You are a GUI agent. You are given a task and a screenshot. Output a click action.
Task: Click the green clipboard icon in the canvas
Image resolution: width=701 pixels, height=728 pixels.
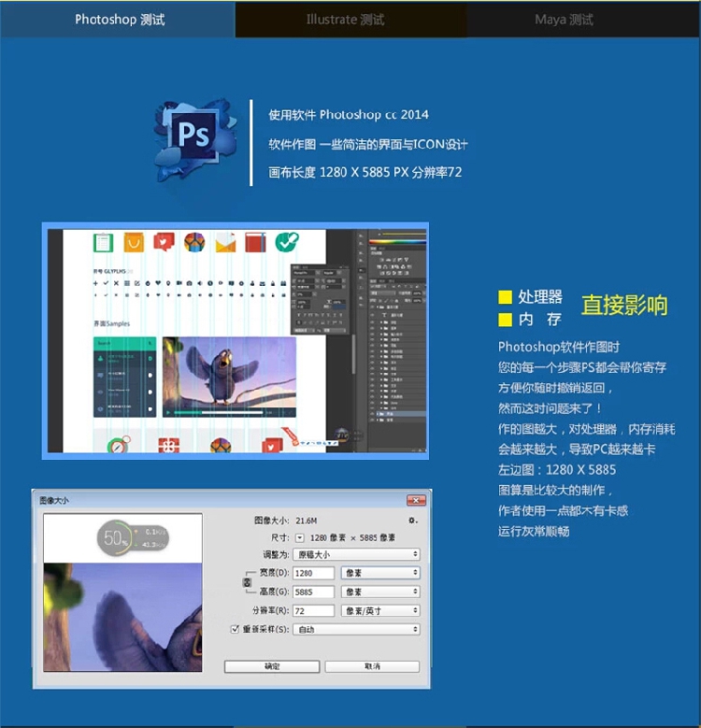103,242
